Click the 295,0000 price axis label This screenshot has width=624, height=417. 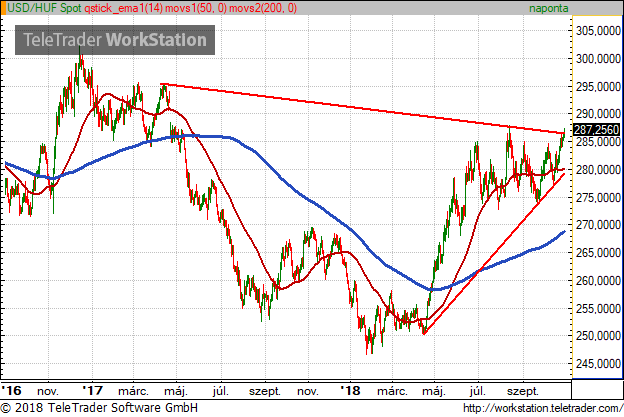[x=598, y=87]
